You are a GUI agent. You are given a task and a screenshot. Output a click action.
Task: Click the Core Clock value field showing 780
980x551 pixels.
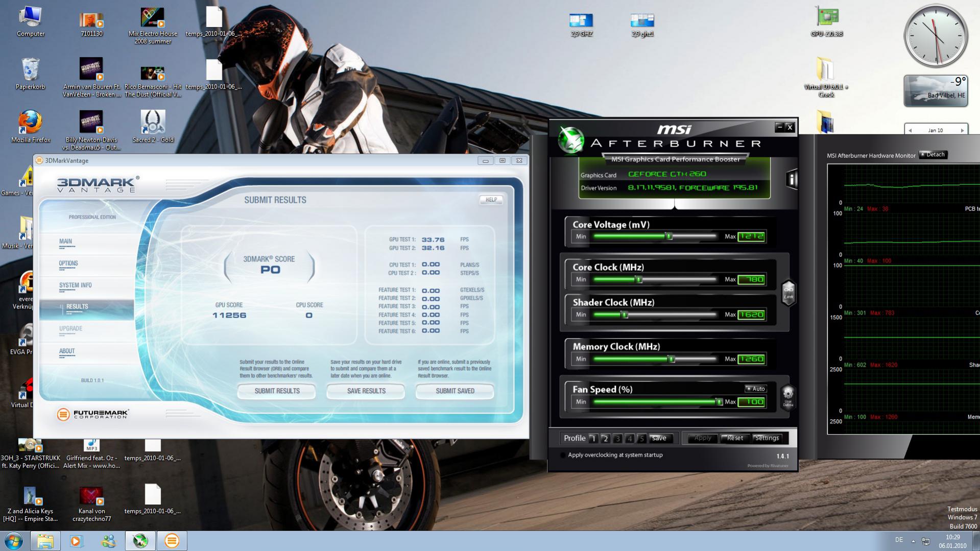752,279
